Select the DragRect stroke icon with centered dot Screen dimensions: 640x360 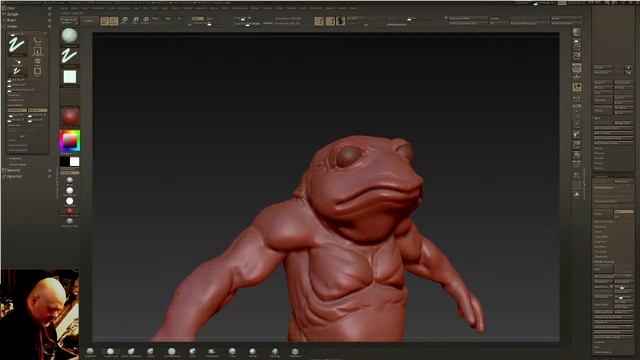(38, 51)
